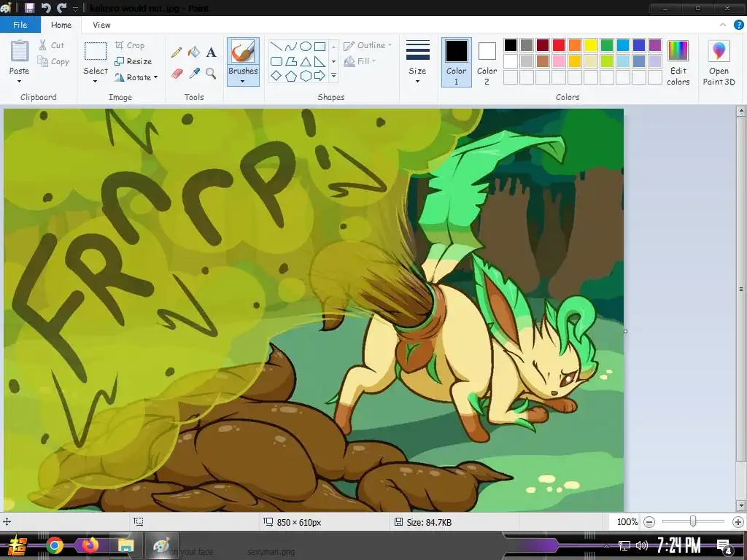The image size is (747, 560).
Task: Open Paint 3D
Action: 719,63
